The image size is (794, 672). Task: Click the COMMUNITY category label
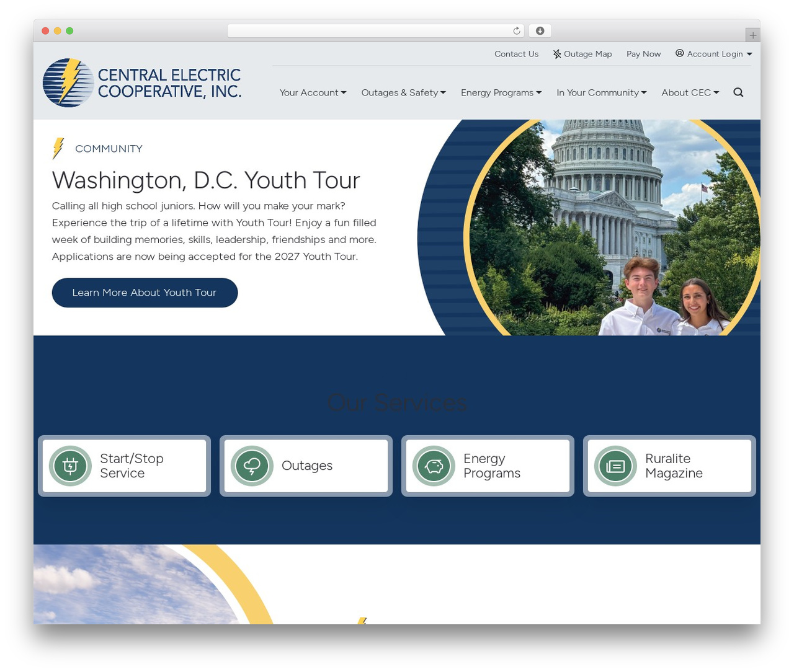[x=109, y=149]
